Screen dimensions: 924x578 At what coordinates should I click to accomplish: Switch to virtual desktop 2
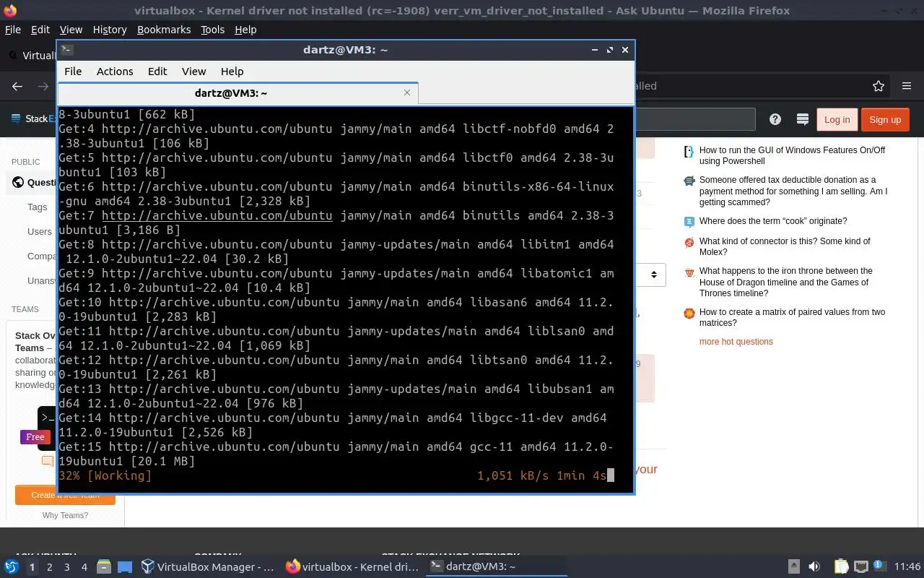click(49, 567)
